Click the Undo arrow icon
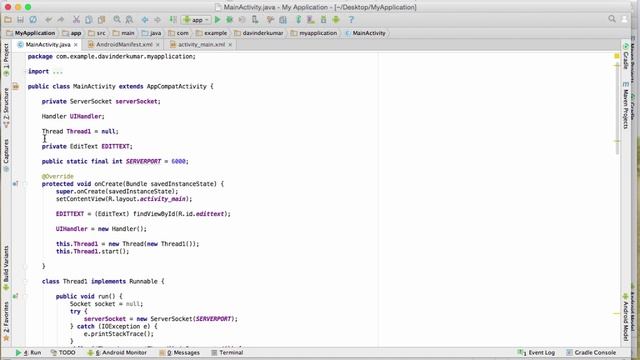This screenshot has width=640, height=360. tap(49, 20)
